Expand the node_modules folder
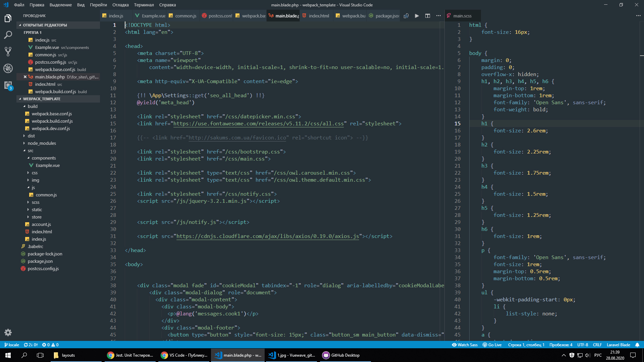This screenshot has width=644, height=362. tap(42, 143)
